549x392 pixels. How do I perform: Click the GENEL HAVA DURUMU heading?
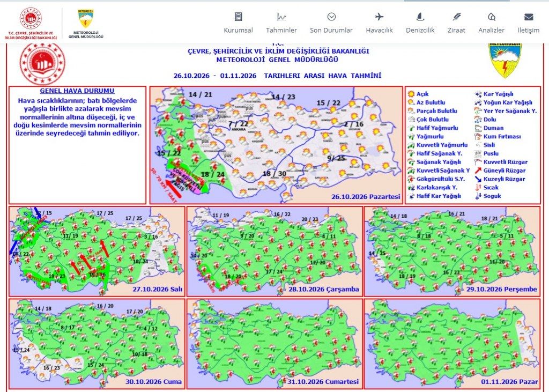(77, 91)
